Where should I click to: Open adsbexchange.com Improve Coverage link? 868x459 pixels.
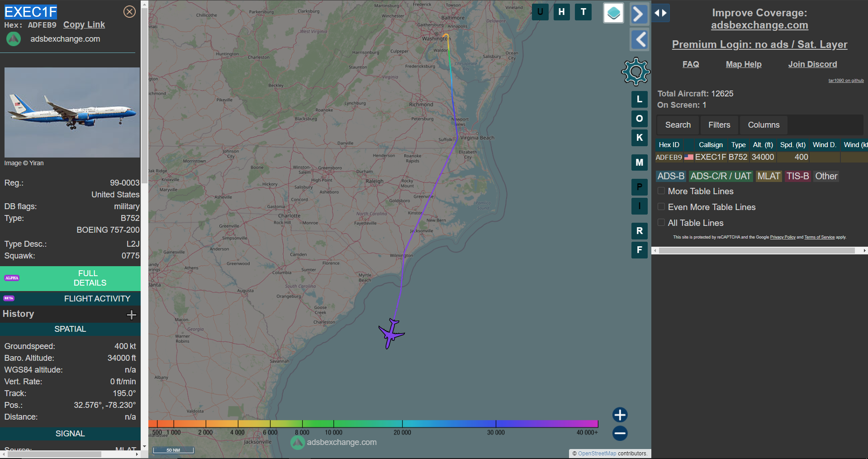click(x=759, y=25)
